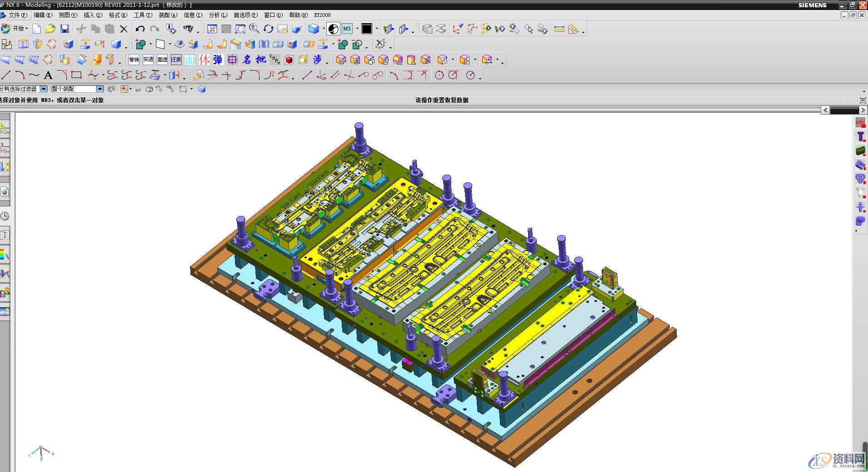Open the selection filter dropdown
This screenshot has width=868, height=472.
tap(44, 89)
